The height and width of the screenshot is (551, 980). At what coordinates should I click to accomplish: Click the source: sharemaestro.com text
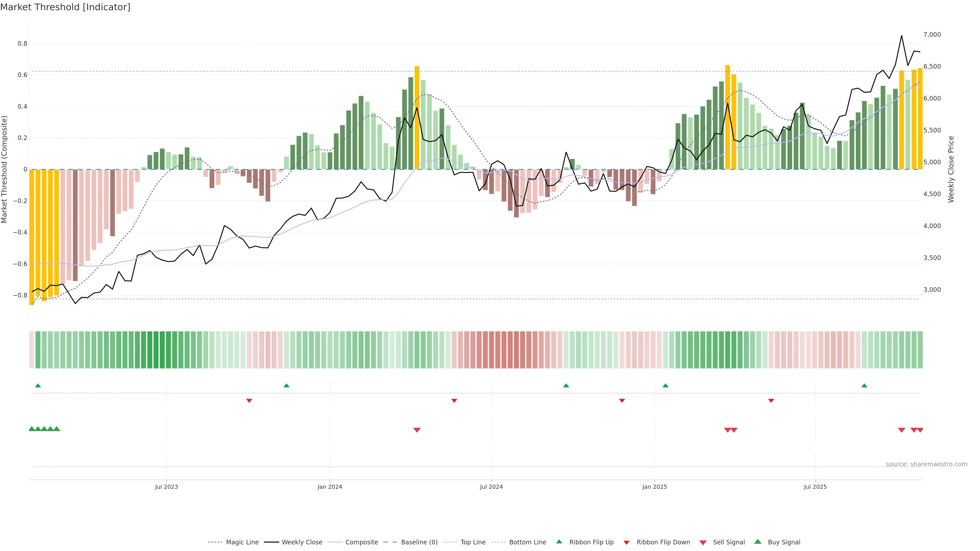point(926,464)
